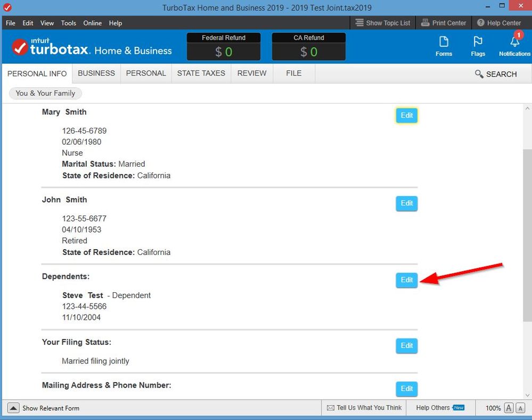Decrease text size with small A button
Image resolution: width=532 pixels, height=420 pixels.
[x=520, y=408]
